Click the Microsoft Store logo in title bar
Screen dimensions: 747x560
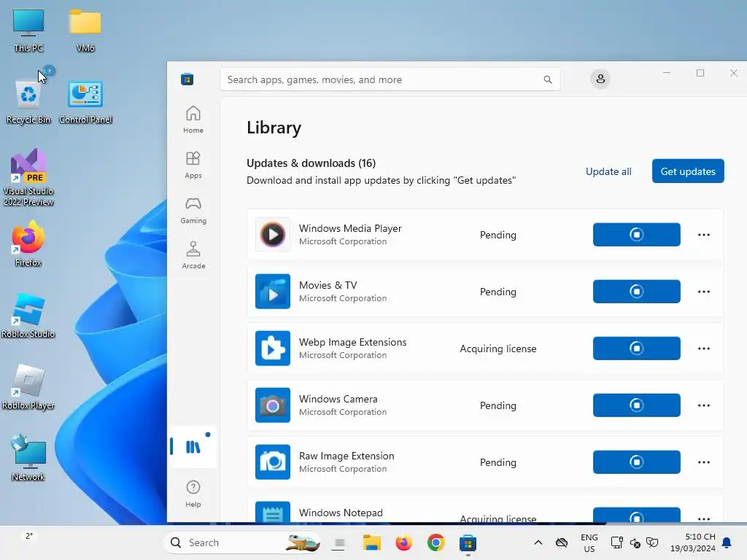[187, 79]
